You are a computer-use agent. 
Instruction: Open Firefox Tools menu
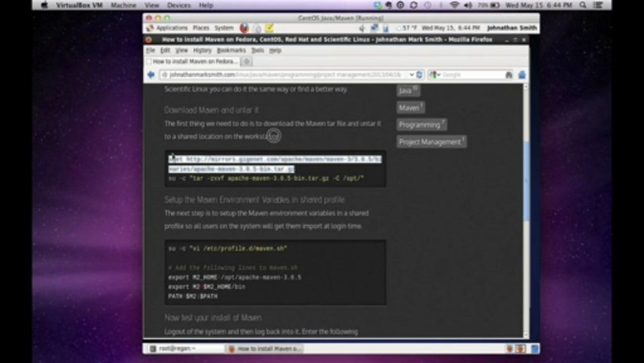(x=257, y=50)
